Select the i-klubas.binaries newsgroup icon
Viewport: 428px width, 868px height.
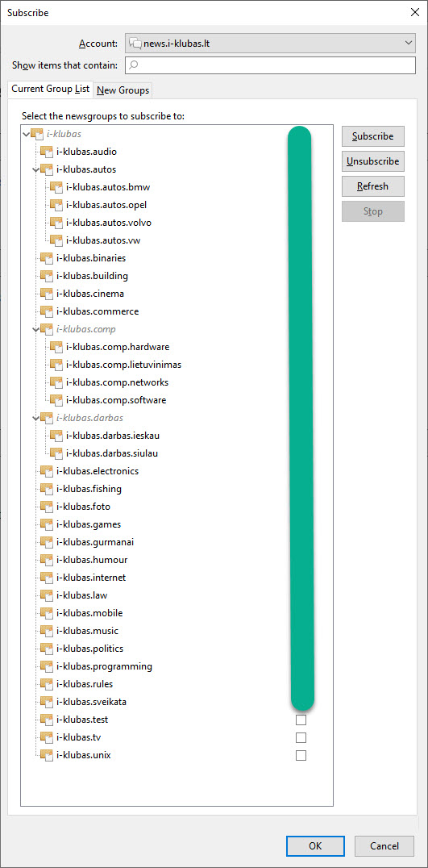tap(47, 257)
